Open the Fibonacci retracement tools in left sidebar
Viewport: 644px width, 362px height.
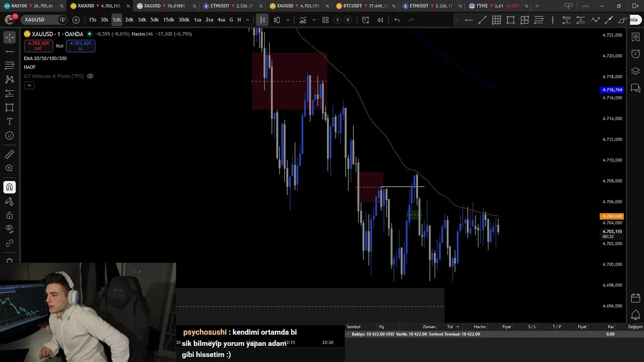(10, 65)
